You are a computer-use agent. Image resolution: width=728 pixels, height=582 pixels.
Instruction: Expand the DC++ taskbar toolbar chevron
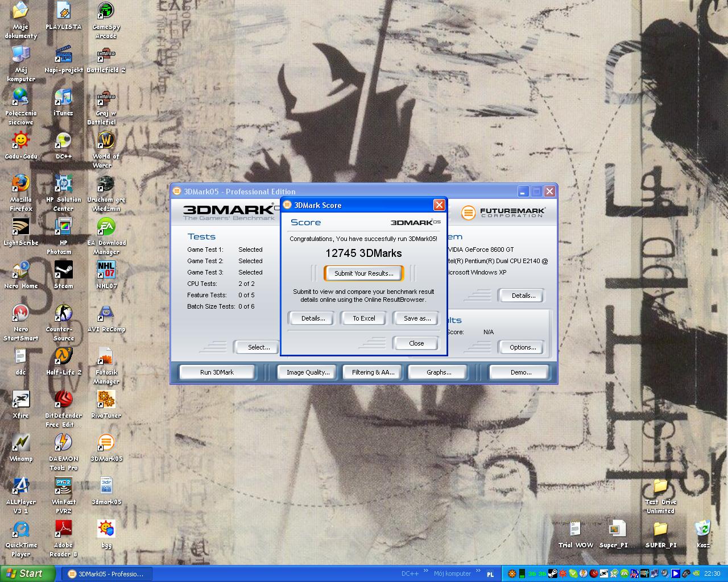pos(425,571)
